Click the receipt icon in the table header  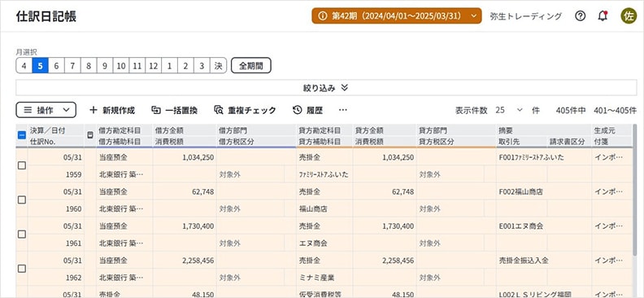(x=90, y=135)
